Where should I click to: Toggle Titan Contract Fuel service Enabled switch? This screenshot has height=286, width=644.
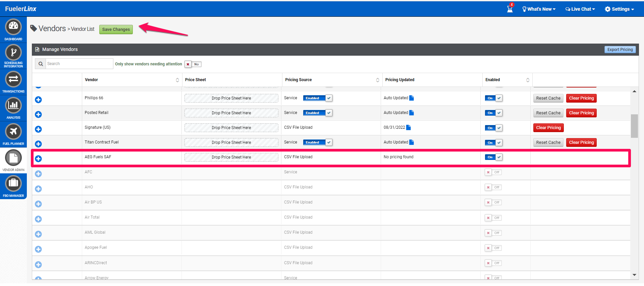tap(318, 142)
